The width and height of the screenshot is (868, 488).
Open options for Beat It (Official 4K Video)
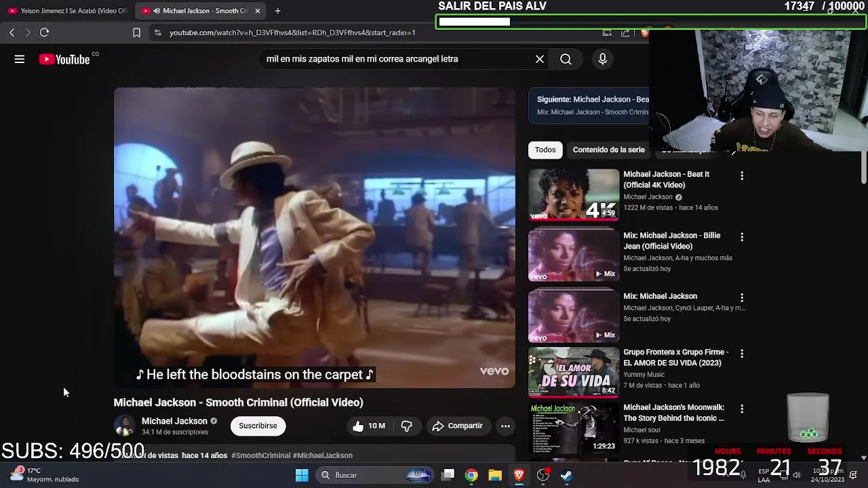(x=742, y=176)
